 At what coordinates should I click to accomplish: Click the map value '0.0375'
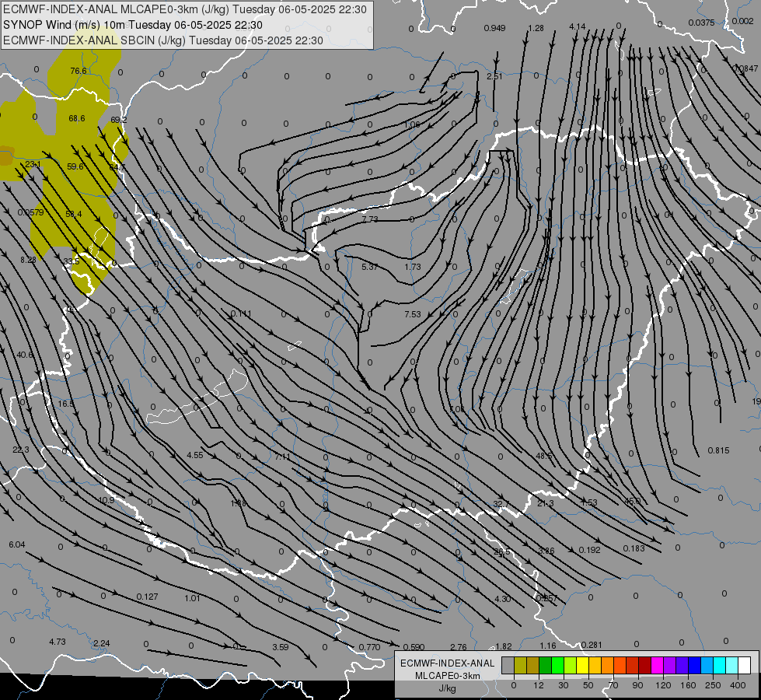point(701,23)
